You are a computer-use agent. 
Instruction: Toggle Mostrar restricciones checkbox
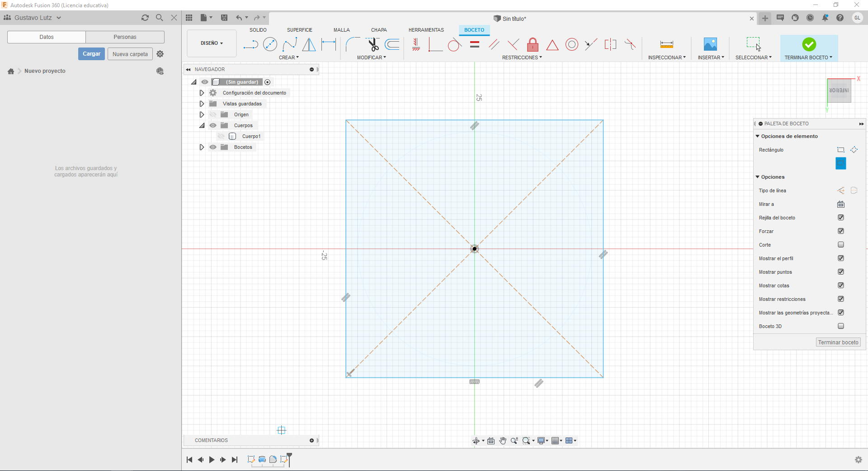point(841,299)
